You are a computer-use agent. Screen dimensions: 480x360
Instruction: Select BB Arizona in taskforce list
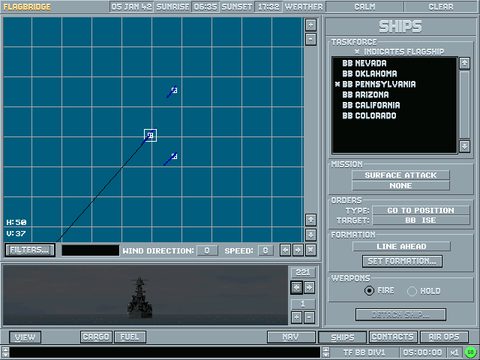[x=365, y=95]
